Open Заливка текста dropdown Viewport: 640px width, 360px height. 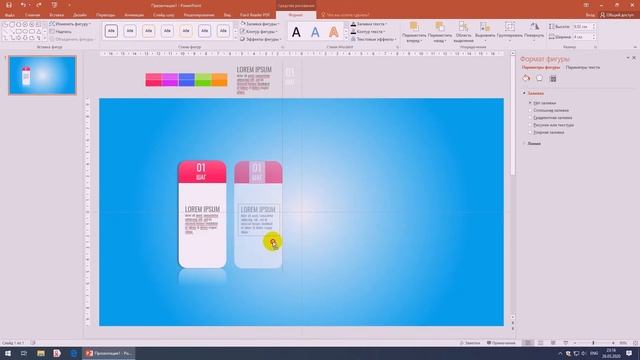[369, 24]
